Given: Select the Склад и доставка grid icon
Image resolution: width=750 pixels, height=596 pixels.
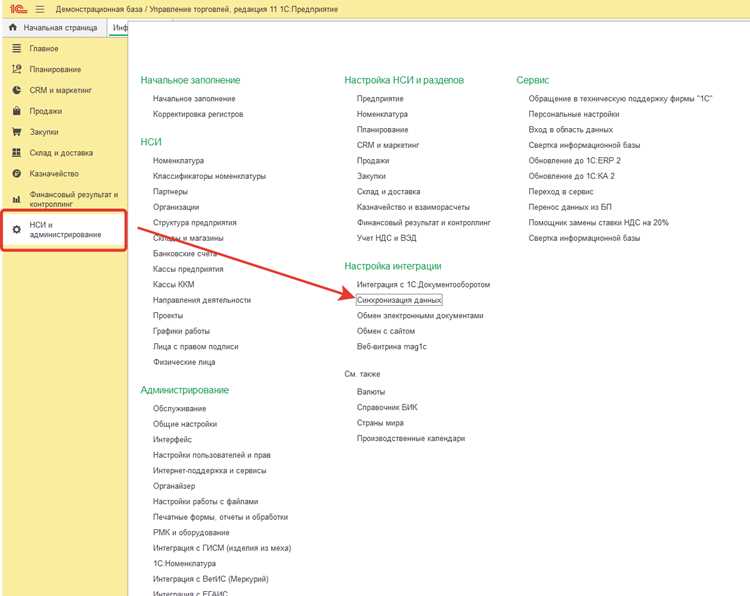Looking at the screenshot, I should tap(17, 153).
